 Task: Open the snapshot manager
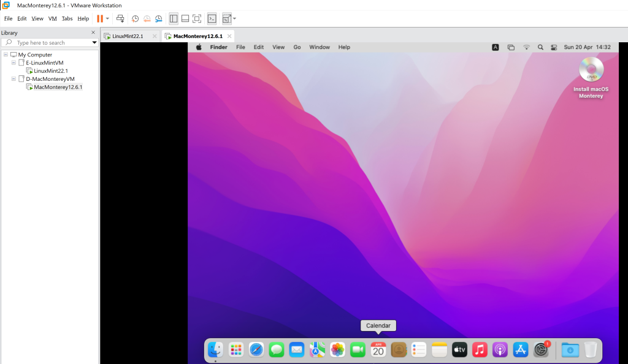click(159, 18)
